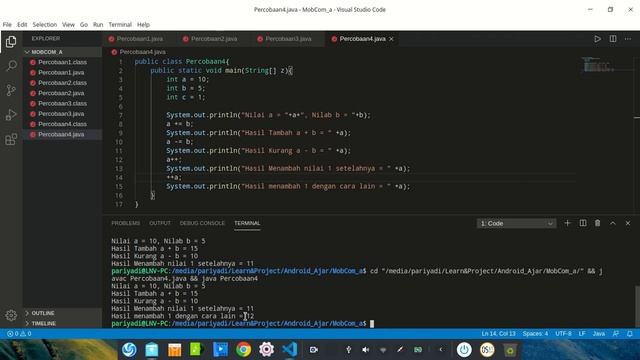Image resolution: width=640 pixels, height=360 pixels.
Task: Open the application launcher swirl icon
Action: coord(129,350)
